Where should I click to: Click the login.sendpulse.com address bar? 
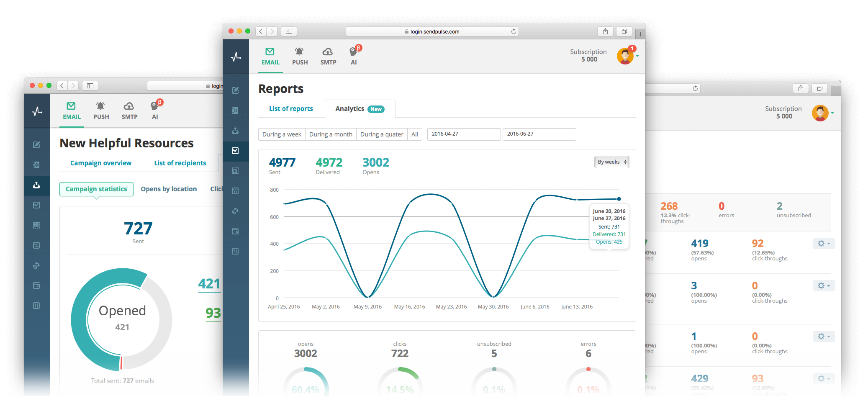pos(432,31)
